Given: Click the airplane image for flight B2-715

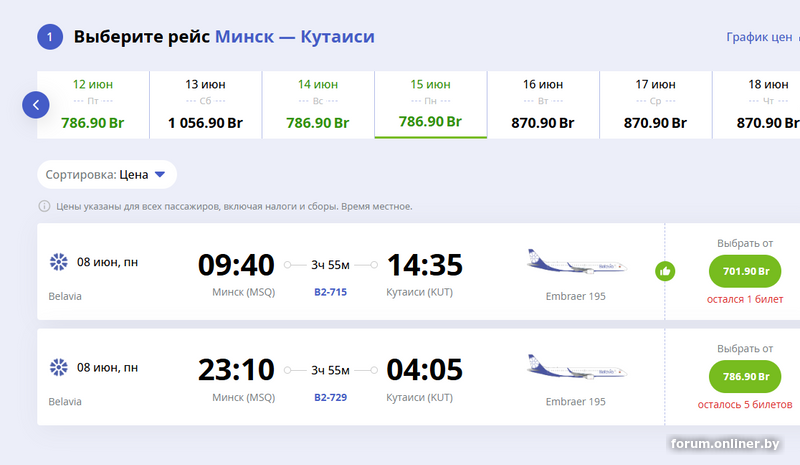Looking at the screenshot, I should tap(576, 263).
